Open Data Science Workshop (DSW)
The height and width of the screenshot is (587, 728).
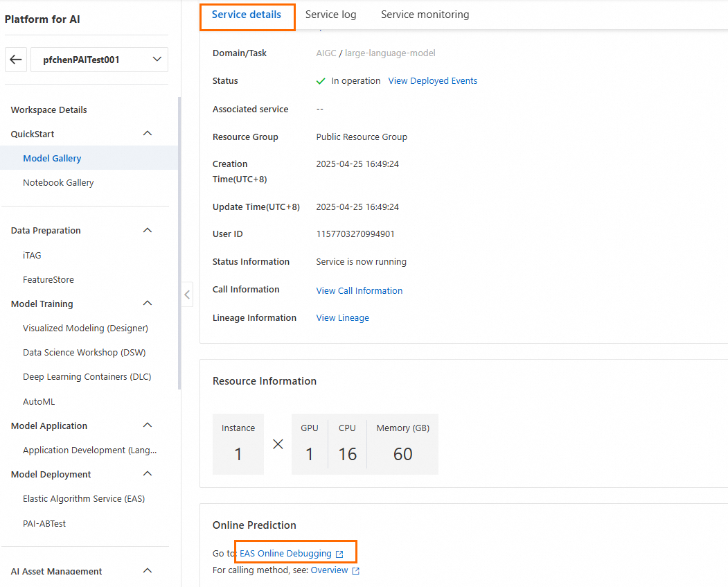[84, 353]
